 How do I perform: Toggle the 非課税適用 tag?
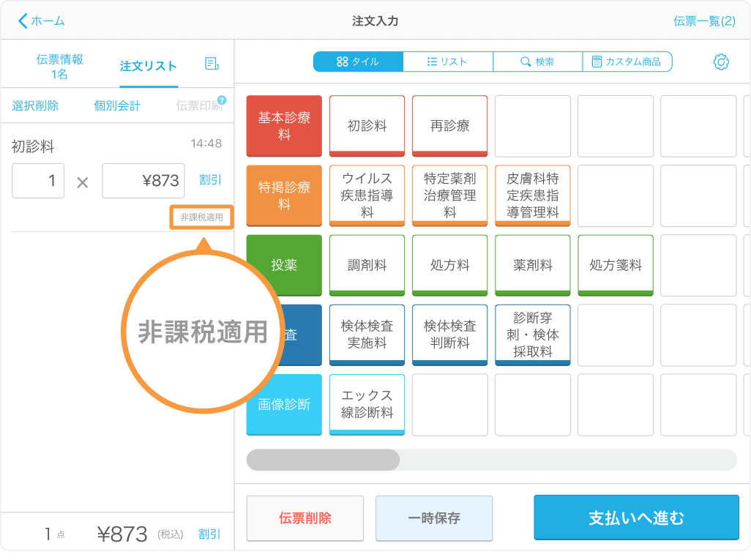click(201, 217)
